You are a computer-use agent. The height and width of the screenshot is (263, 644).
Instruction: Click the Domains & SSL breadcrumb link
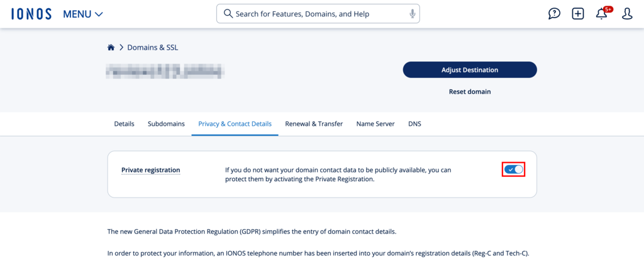(153, 47)
